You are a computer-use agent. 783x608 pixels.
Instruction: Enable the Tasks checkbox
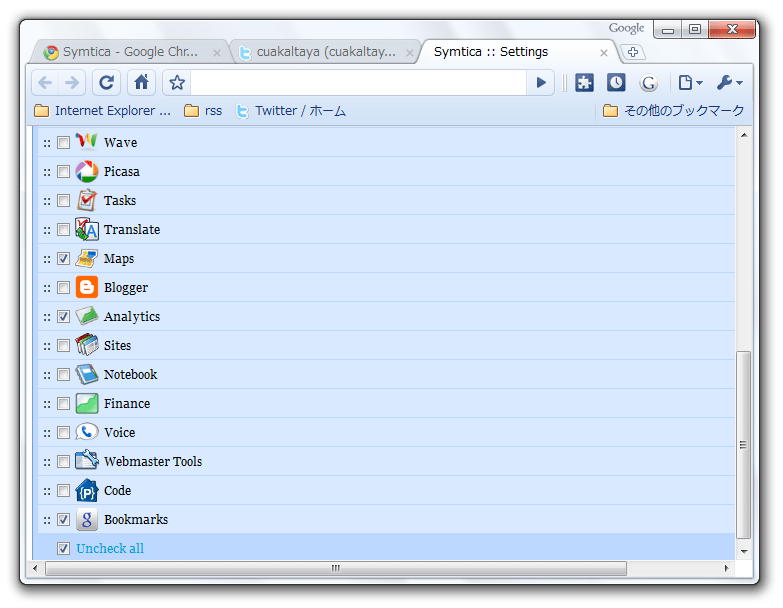click(63, 201)
